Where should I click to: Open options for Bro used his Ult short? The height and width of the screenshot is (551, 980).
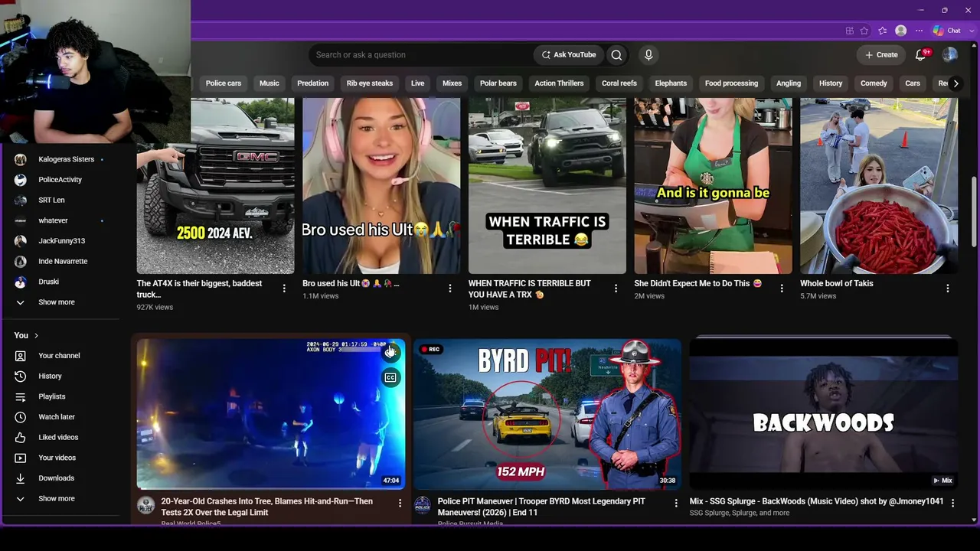450,289
